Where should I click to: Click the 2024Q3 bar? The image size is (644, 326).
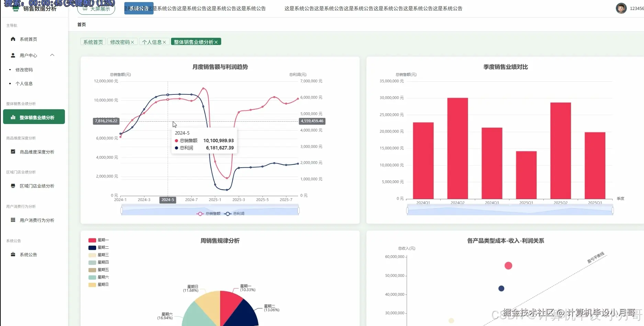pos(492,163)
